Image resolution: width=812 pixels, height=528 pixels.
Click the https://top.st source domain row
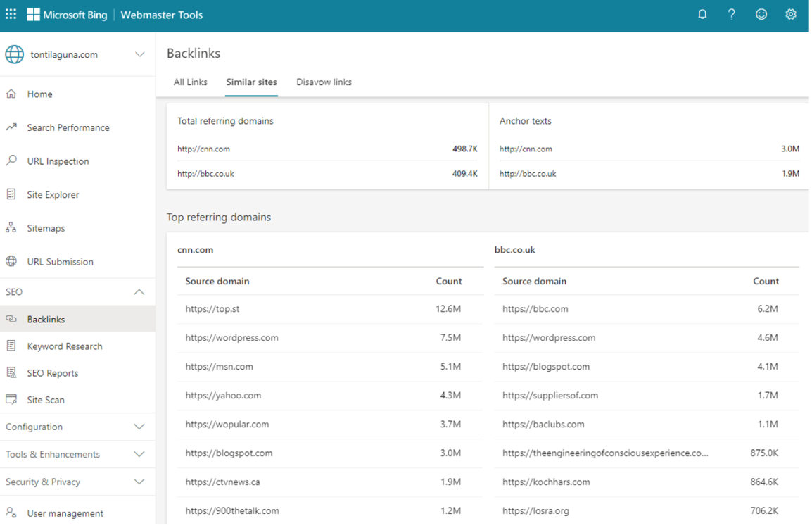(212, 309)
